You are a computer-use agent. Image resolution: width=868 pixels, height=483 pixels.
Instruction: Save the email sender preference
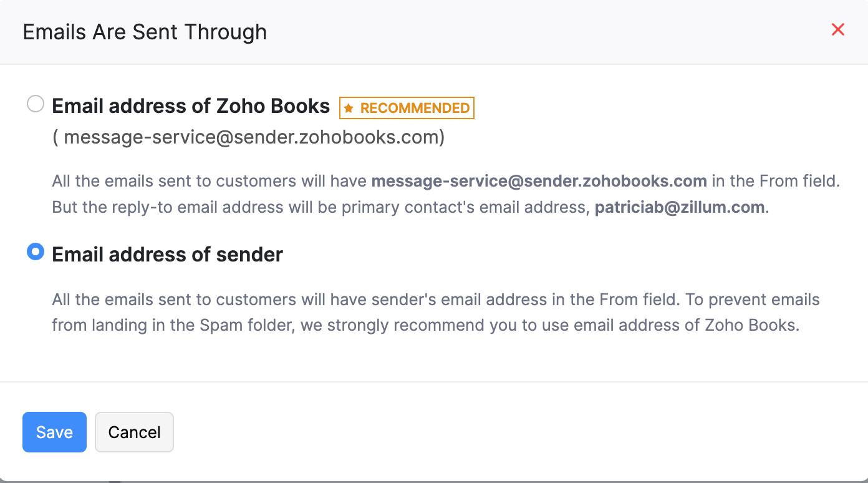tap(54, 432)
